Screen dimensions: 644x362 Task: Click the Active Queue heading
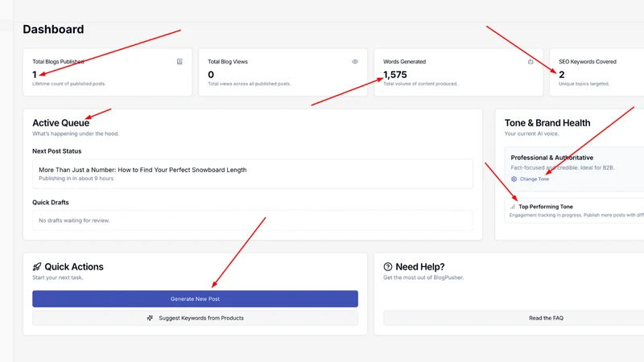61,123
